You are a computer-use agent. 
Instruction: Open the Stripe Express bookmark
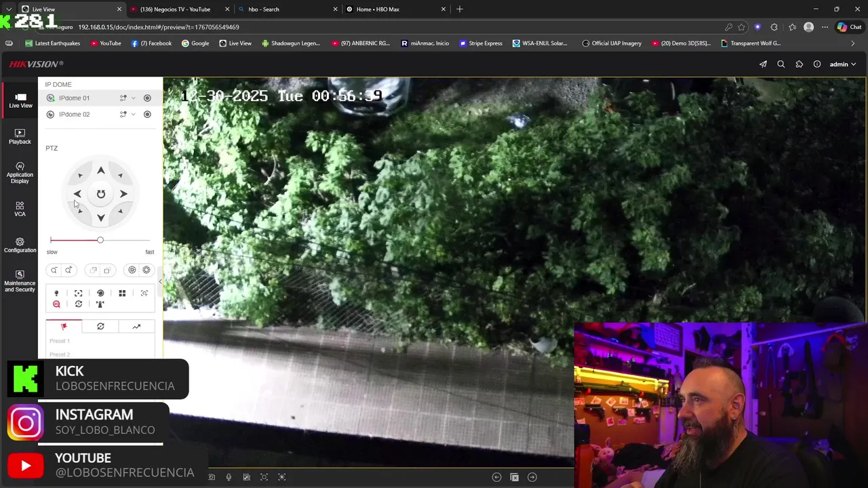click(481, 43)
